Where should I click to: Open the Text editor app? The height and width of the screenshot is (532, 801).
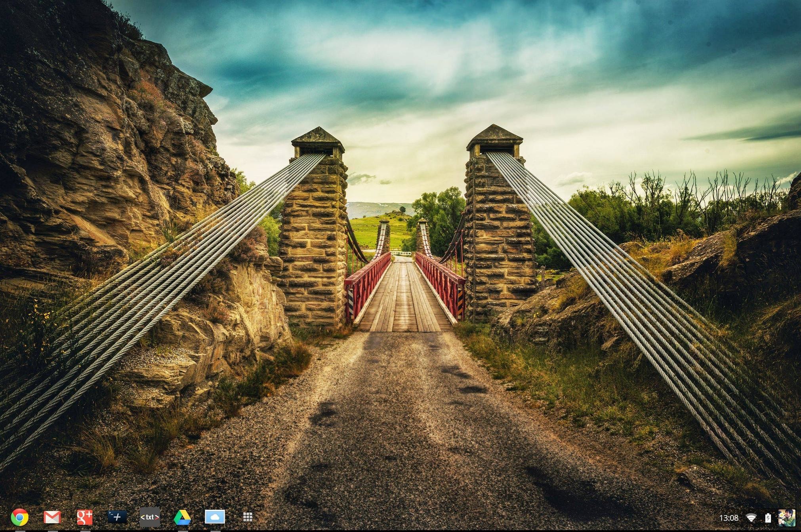click(x=149, y=517)
